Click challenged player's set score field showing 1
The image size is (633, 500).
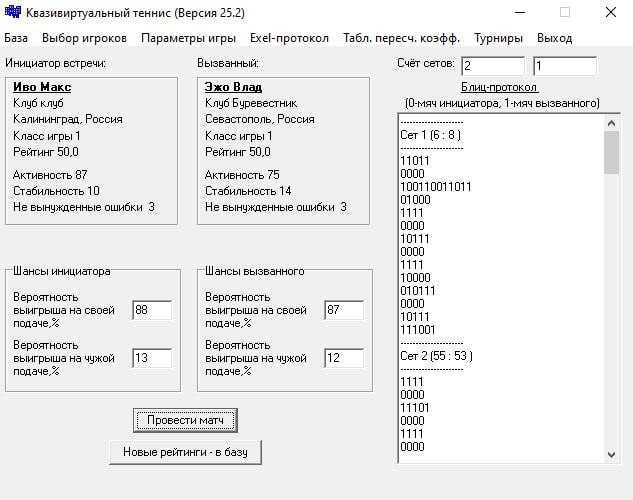point(564,66)
